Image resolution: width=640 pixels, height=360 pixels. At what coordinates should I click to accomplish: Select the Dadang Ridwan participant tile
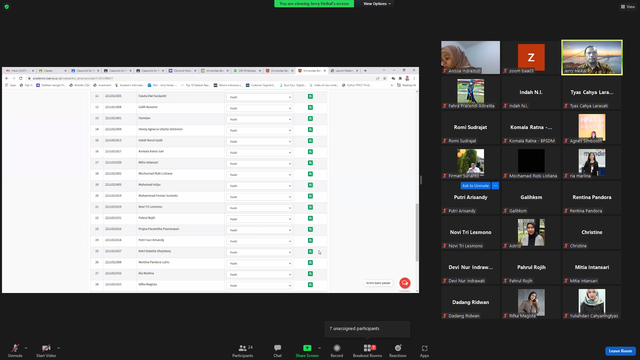pyautogui.click(x=470, y=302)
